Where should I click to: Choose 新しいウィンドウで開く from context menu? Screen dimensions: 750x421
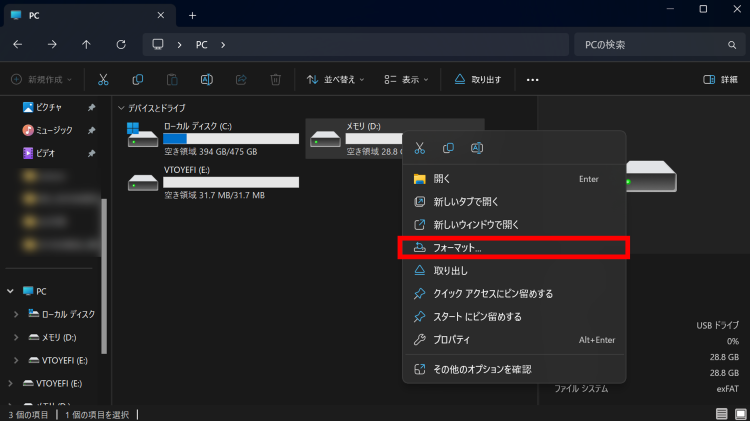coord(514,225)
